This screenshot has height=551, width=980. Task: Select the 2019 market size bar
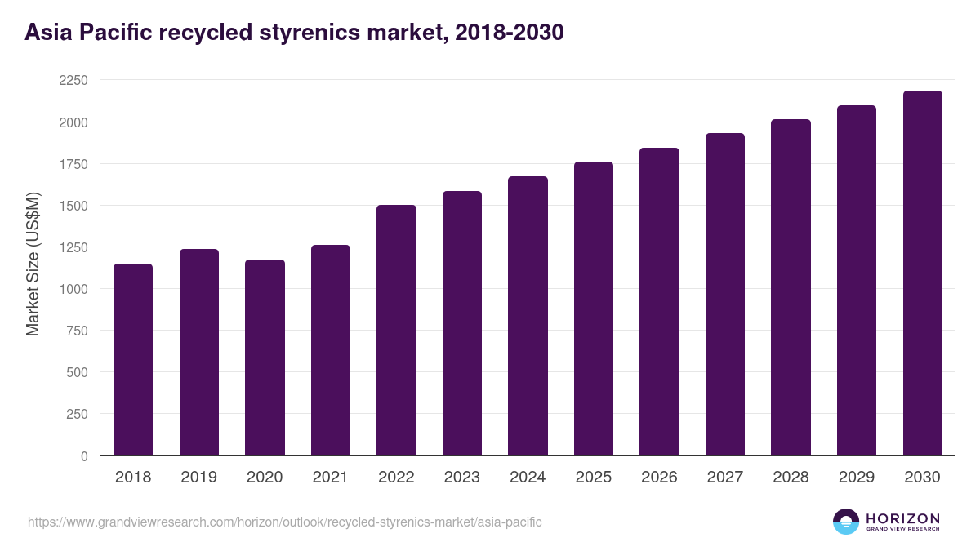point(199,353)
